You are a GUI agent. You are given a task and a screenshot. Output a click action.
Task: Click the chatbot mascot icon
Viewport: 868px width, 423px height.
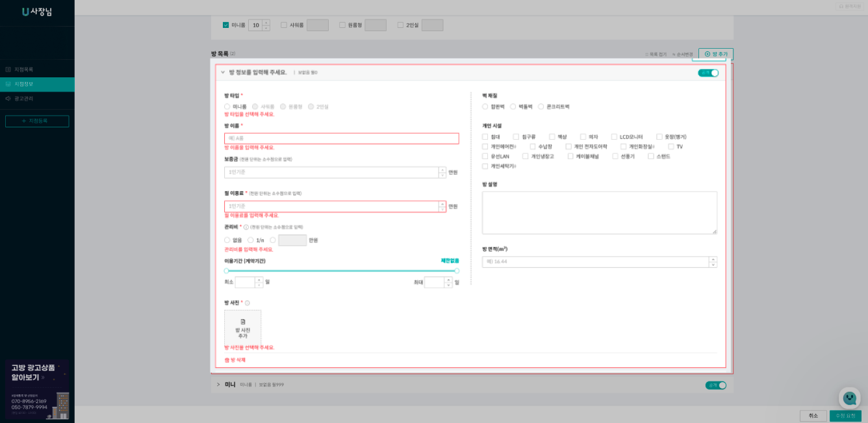849,398
